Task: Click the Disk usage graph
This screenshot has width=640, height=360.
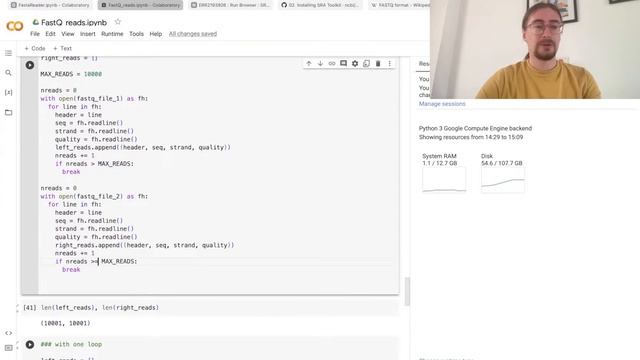Action: [x=503, y=180]
